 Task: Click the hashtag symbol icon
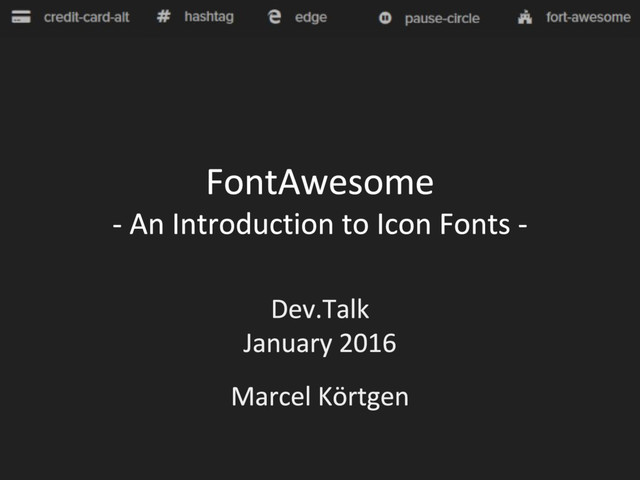click(x=164, y=16)
